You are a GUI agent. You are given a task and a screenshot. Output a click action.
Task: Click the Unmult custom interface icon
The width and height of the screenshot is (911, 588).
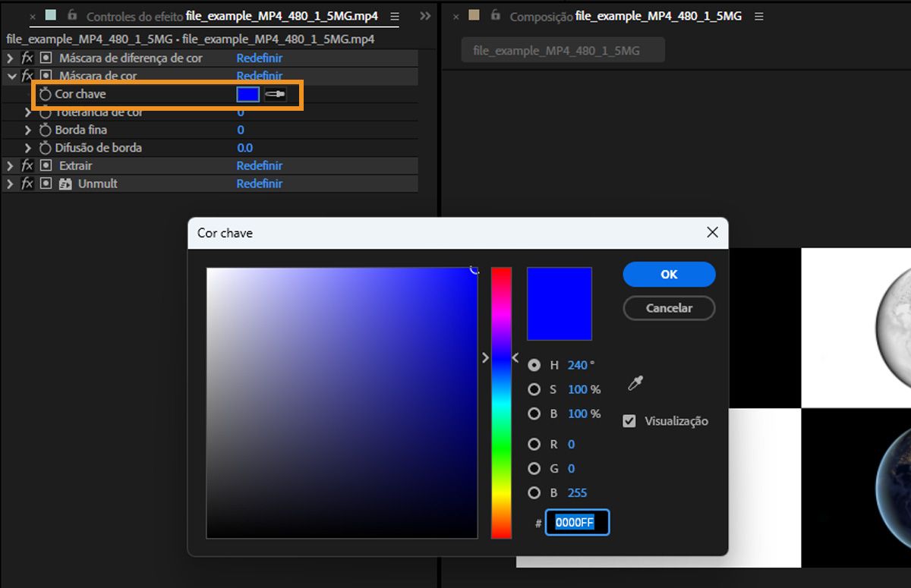(x=65, y=184)
